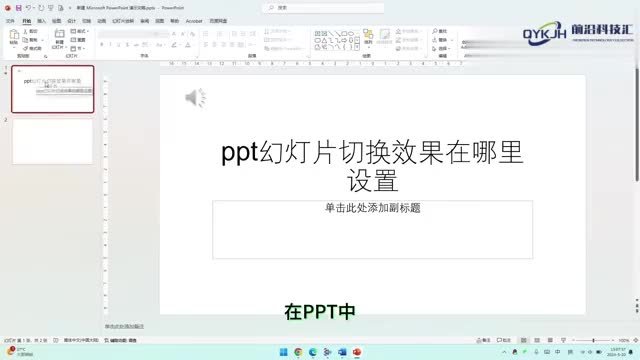Click the Redo icon in the title bar

(x=41, y=8)
